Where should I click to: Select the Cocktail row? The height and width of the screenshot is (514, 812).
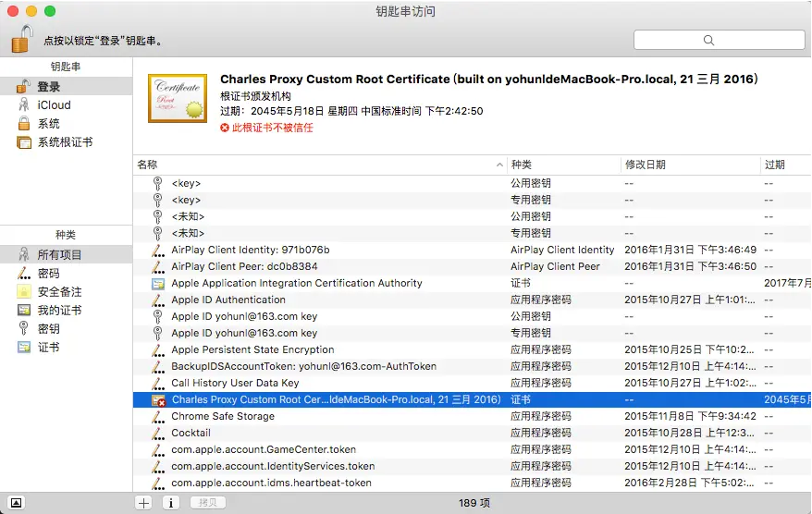(472, 433)
